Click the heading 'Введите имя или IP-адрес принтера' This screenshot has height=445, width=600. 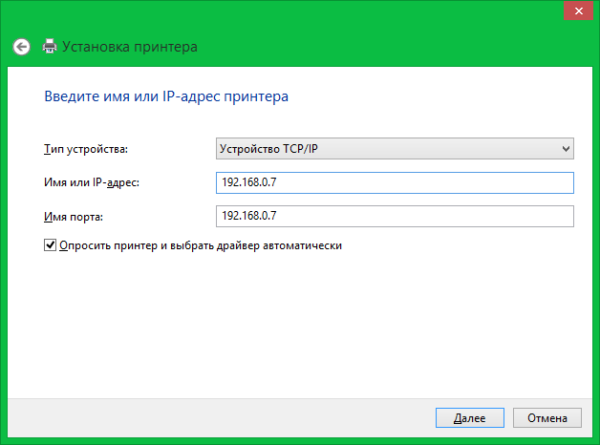pos(166,98)
